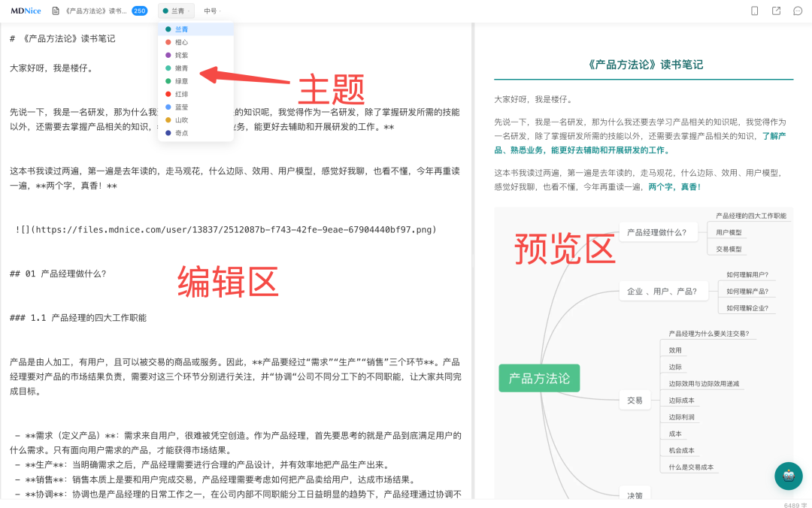
Task: Open the document file icon
Action: [x=56, y=11]
